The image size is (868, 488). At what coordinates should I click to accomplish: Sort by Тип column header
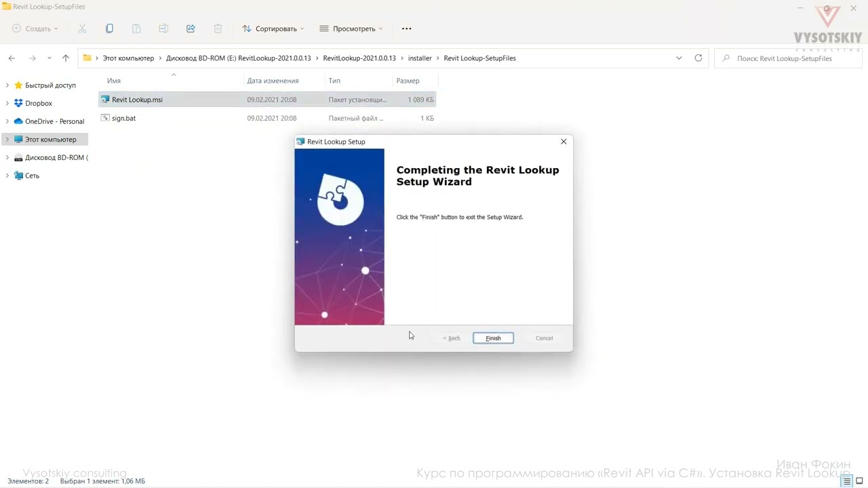pos(334,81)
